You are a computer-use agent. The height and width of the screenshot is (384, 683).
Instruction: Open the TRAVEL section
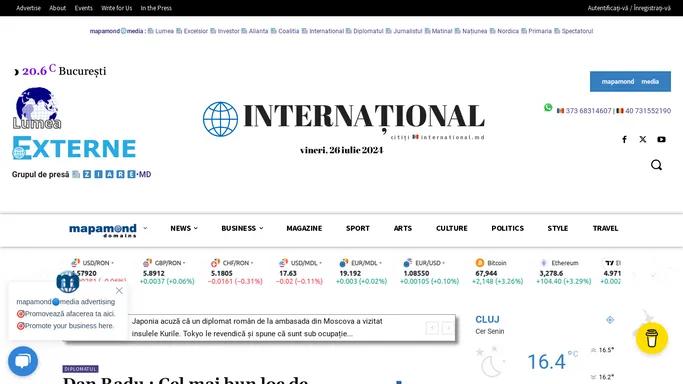click(605, 228)
